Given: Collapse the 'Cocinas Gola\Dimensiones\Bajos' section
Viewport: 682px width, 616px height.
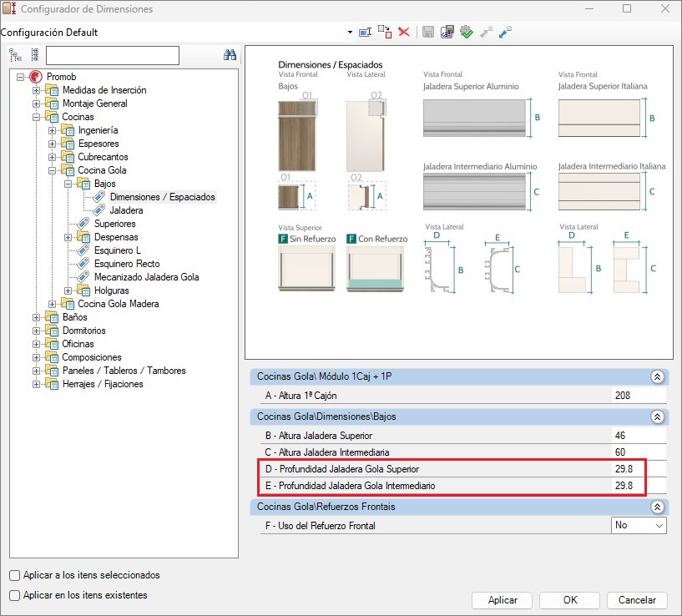Looking at the screenshot, I should (x=657, y=417).
